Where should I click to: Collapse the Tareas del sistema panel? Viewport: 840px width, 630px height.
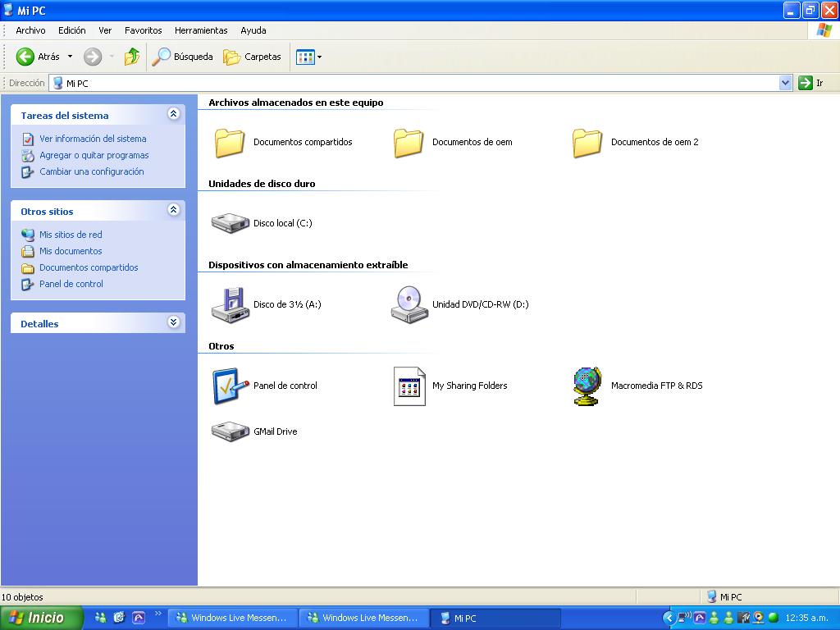click(x=173, y=115)
